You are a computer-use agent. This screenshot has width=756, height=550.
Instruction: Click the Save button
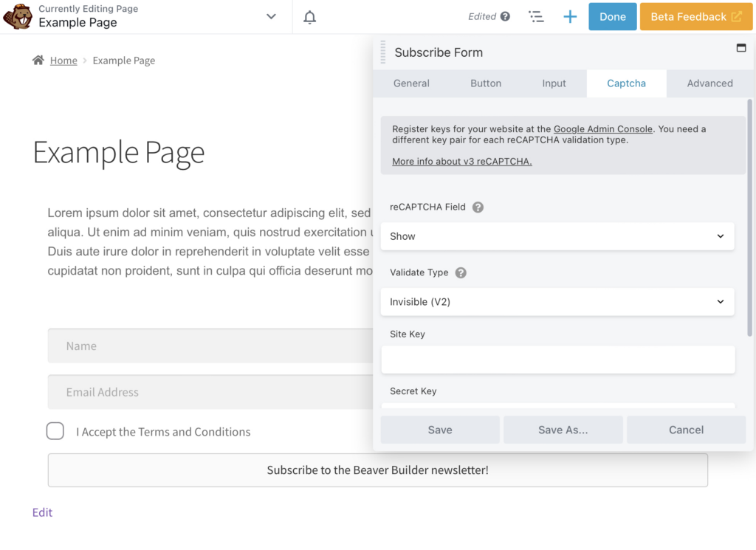coord(440,430)
